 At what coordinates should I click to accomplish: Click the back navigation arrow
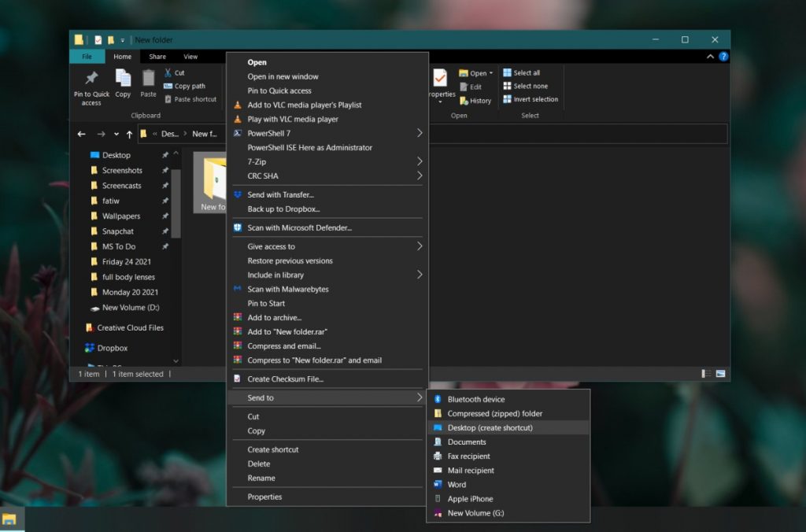(81, 134)
